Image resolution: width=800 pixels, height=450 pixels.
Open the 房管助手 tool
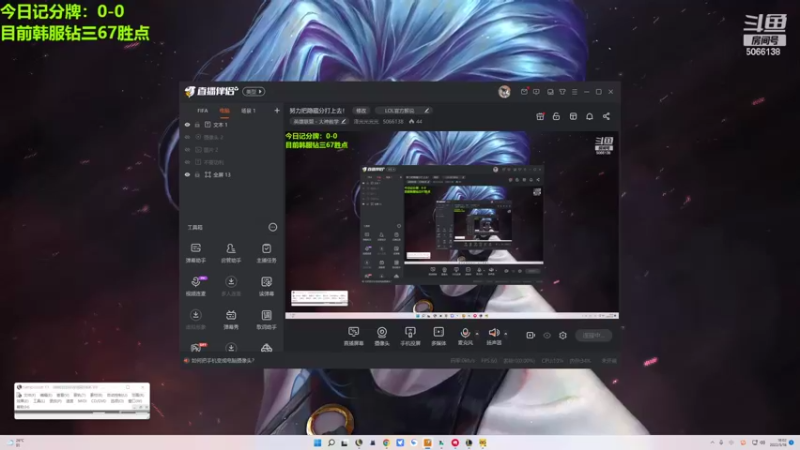231,253
